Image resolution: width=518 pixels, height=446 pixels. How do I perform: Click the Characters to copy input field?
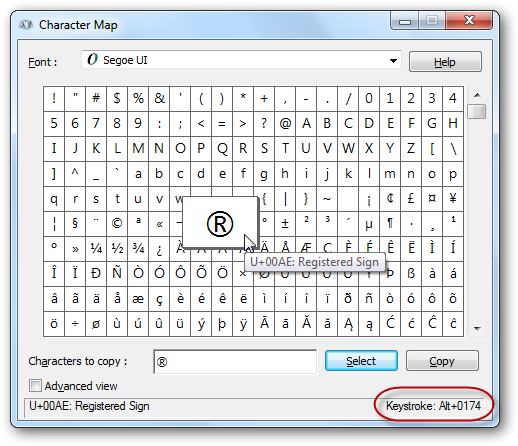[x=235, y=362]
